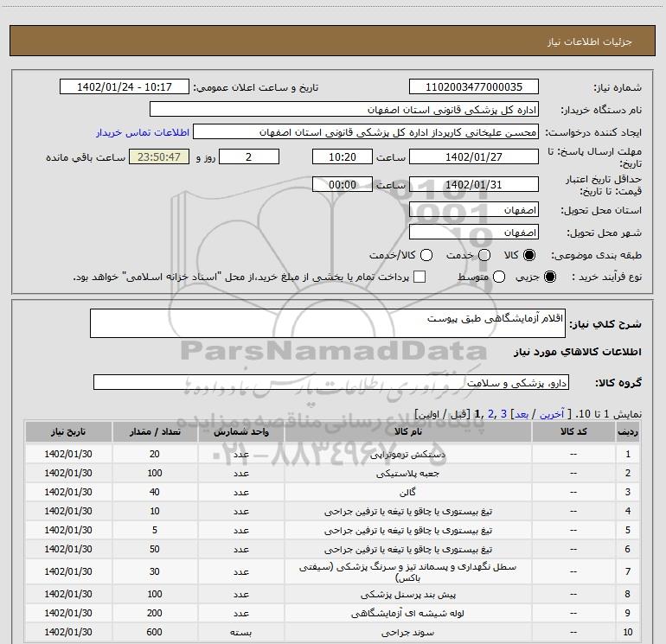Click the استان محل تحویل field

[474, 210]
